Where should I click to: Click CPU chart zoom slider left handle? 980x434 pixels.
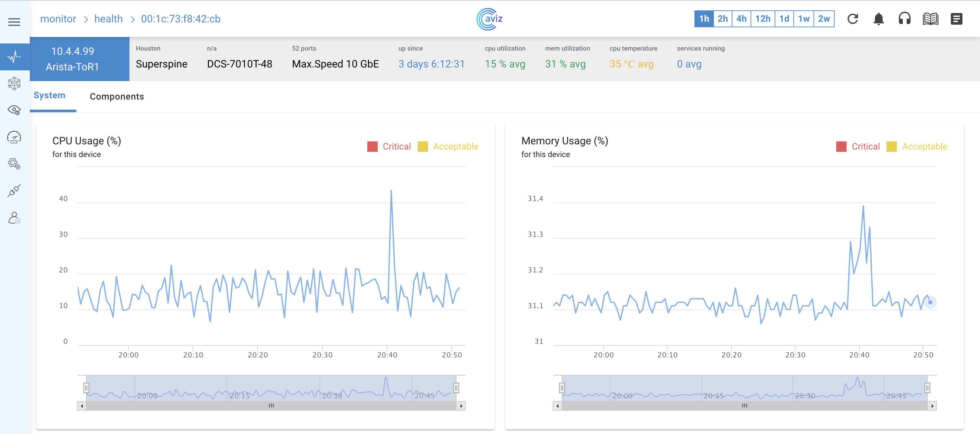coord(86,388)
